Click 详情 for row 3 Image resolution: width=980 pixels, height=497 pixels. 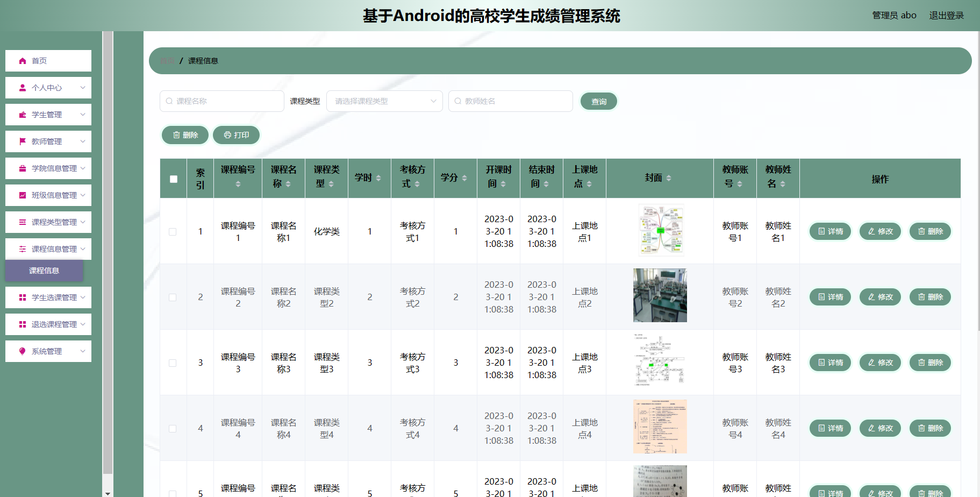[x=831, y=363]
